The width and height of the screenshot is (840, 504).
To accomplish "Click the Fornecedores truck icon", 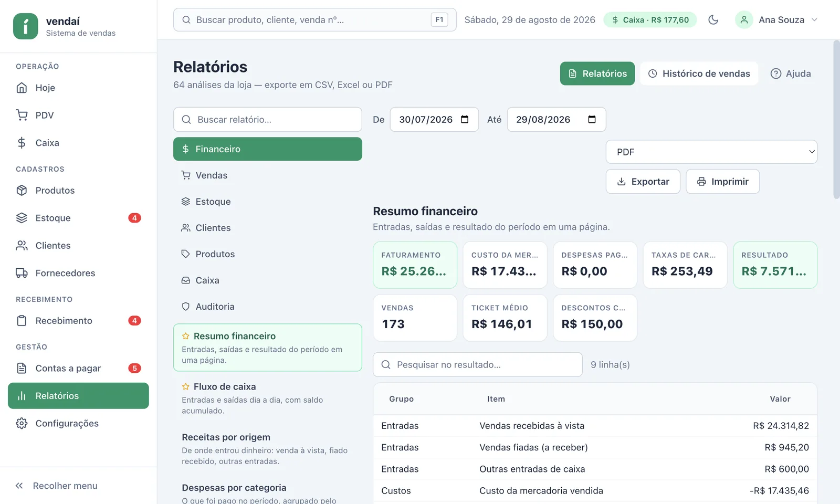I will click(22, 273).
